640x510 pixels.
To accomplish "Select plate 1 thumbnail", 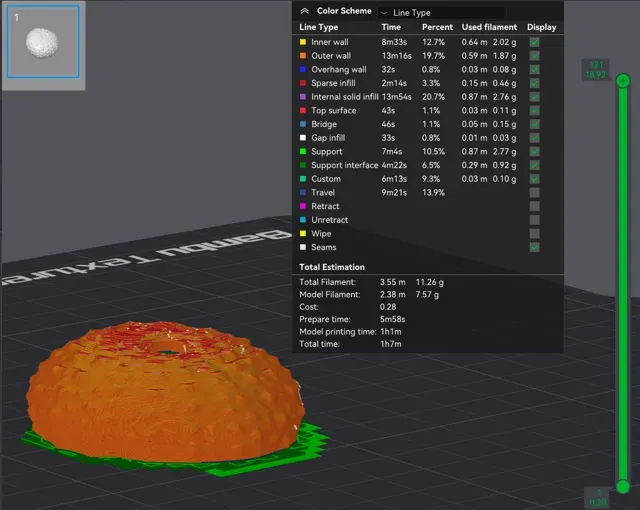I will tap(43, 42).
